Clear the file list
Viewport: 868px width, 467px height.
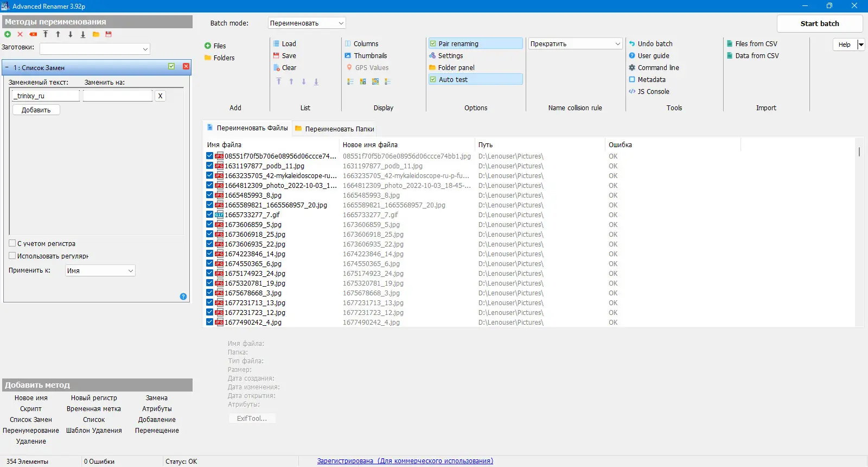coord(285,67)
